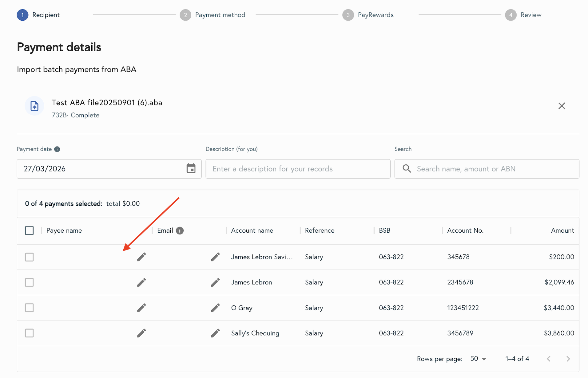Sort by Amount column header
This screenshot has height=378, width=588.
pyautogui.click(x=562, y=230)
